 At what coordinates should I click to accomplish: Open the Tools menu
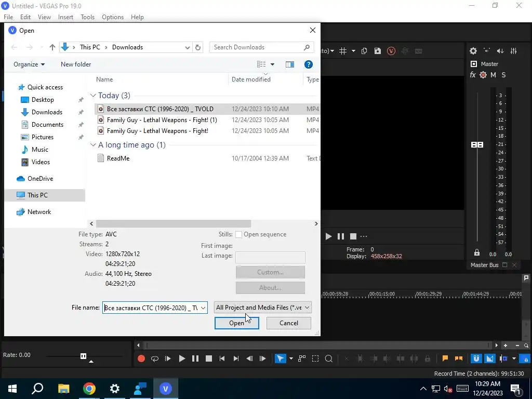tap(87, 17)
